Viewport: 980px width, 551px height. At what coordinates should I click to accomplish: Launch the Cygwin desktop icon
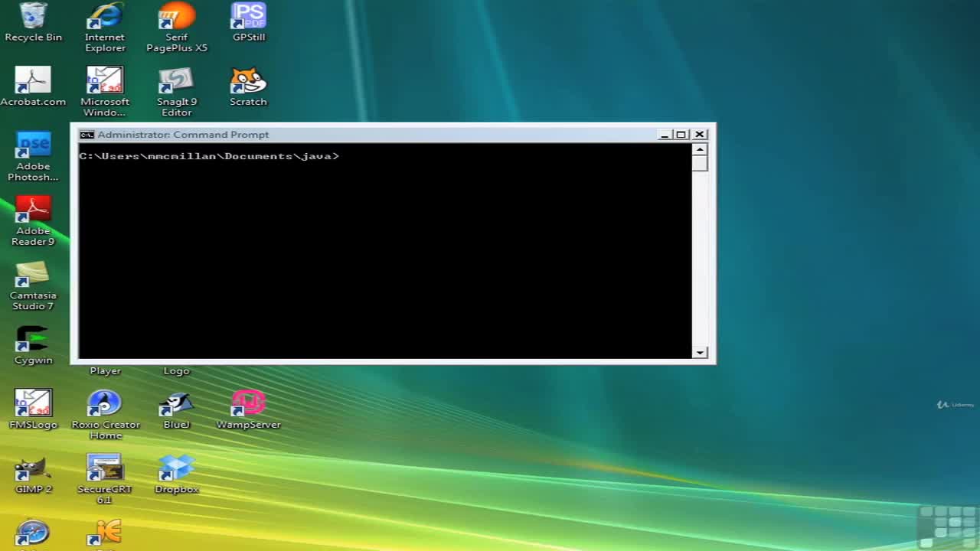coord(33,345)
